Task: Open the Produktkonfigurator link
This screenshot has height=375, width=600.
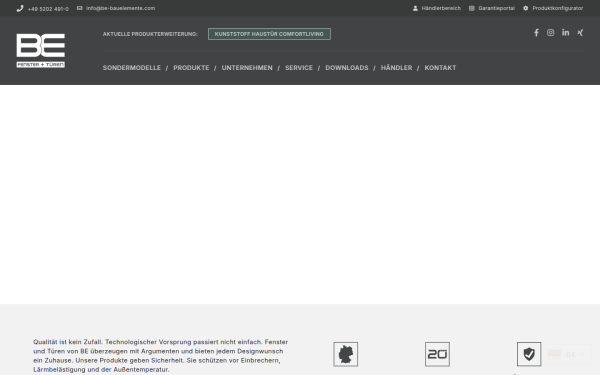Action: (x=558, y=8)
